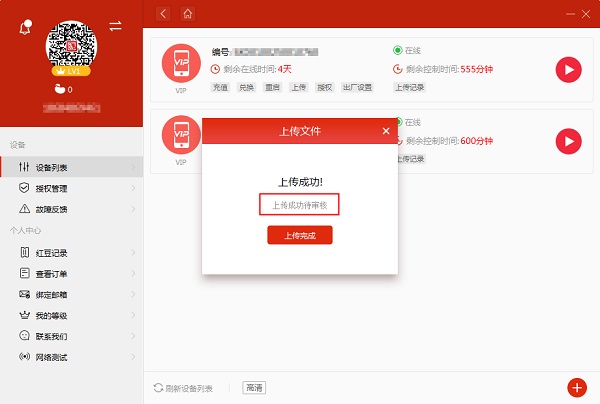Expand the chevron beside 故障反馈
The image size is (600, 404).
(x=133, y=209)
